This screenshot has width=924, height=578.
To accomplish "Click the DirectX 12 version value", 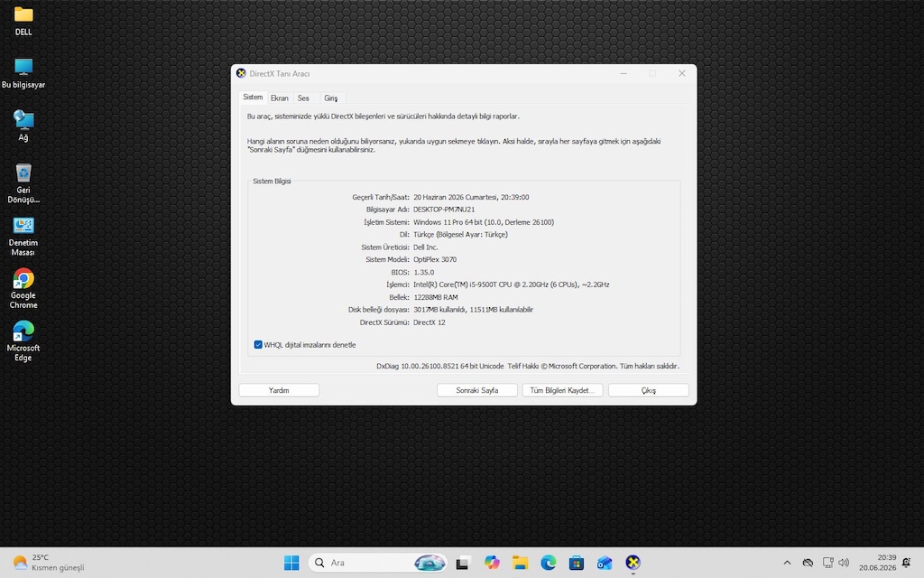I will (x=429, y=322).
